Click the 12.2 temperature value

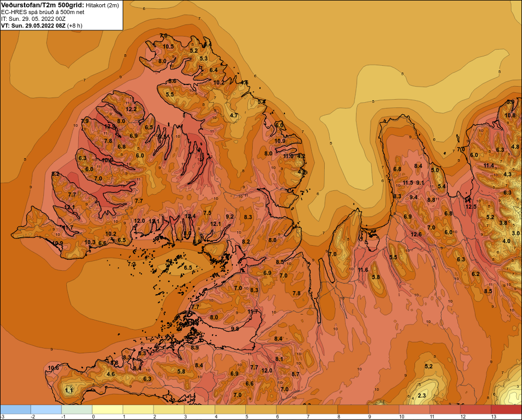point(131,109)
